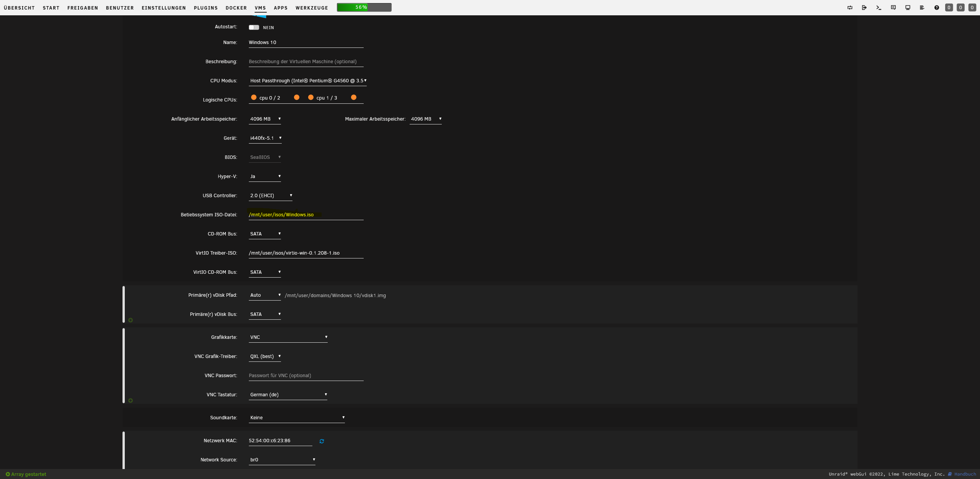Open VNC Tastatur German dropdown
Viewport: 980px width, 479px height.
[x=288, y=395]
